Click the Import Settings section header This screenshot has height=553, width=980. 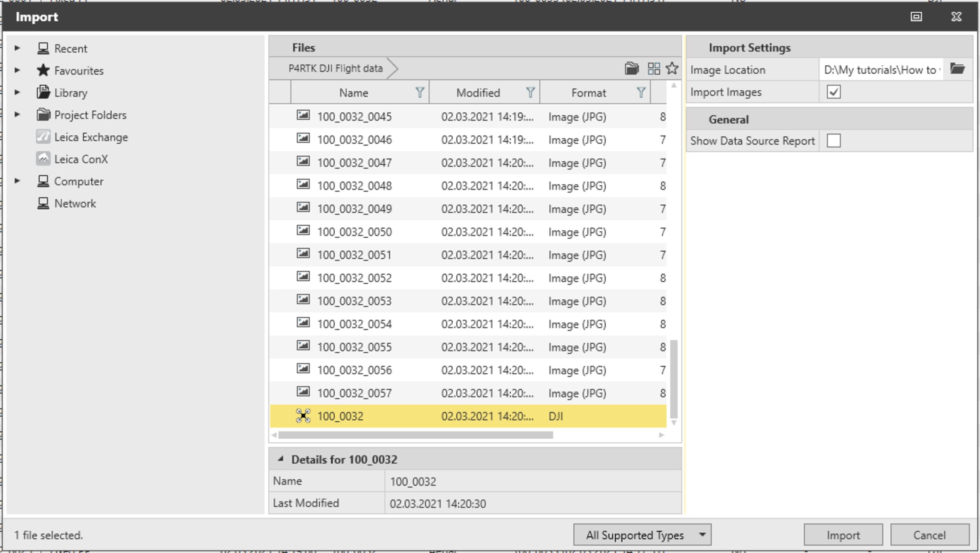coord(829,47)
